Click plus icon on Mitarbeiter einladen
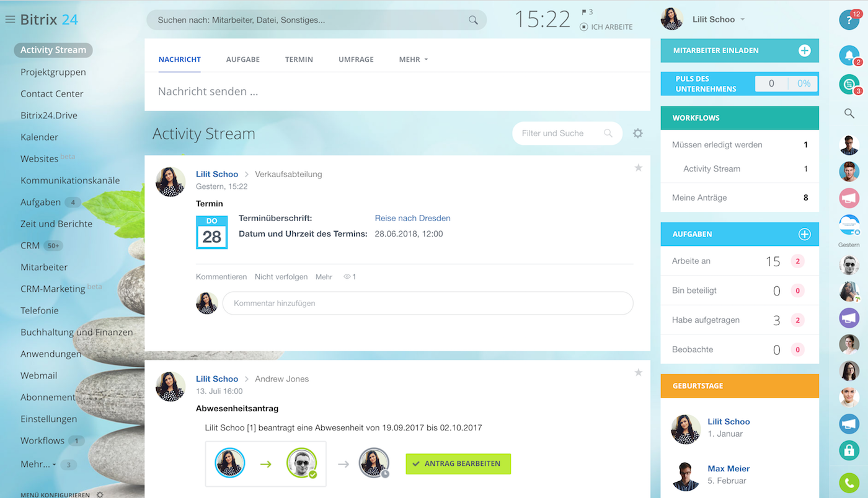 (x=804, y=51)
